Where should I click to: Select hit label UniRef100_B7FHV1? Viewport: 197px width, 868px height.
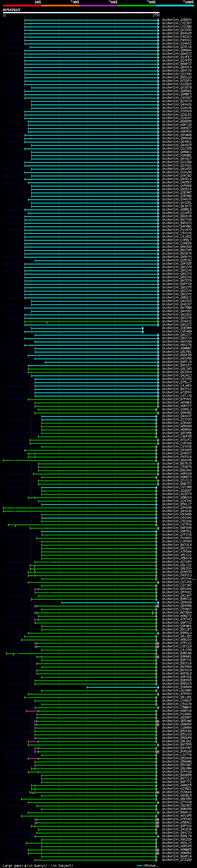tap(176, 399)
